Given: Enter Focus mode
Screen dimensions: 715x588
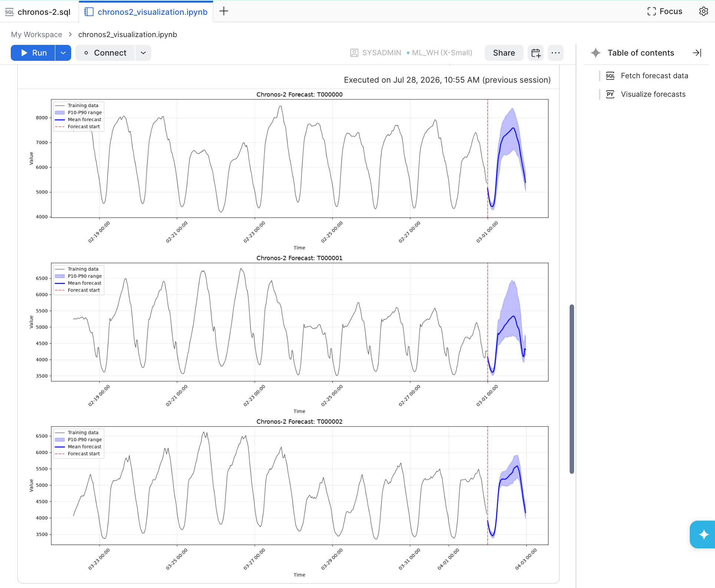Looking at the screenshot, I should tap(665, 11).
